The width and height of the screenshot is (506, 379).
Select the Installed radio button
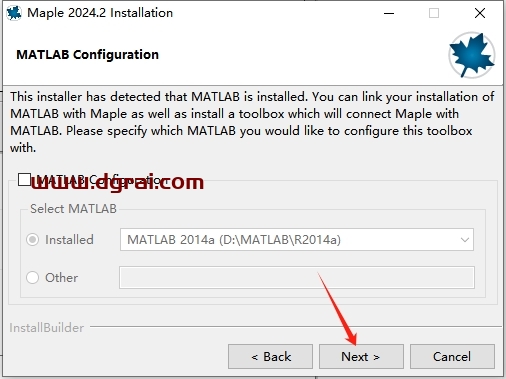(32, 240)
